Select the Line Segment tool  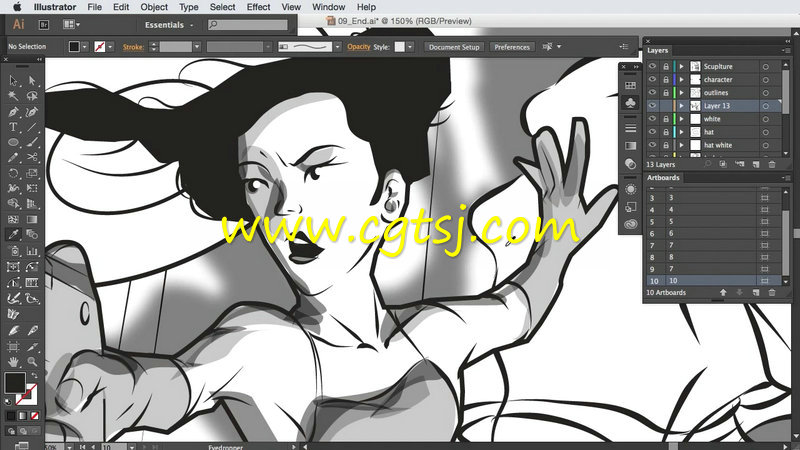[x=32, y=127]
